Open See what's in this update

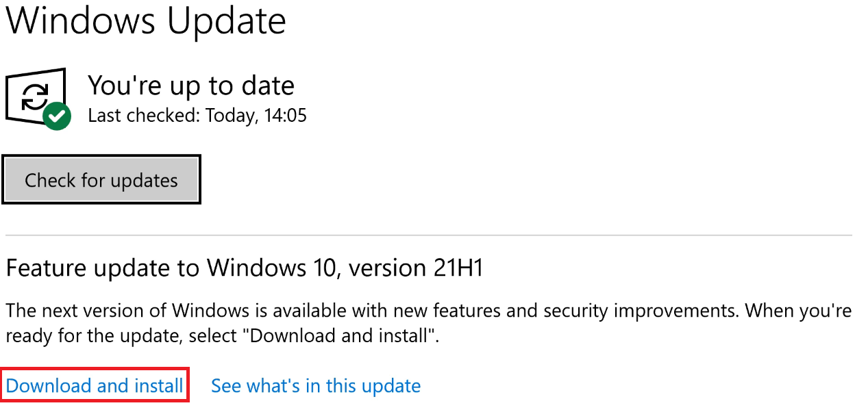316,385
